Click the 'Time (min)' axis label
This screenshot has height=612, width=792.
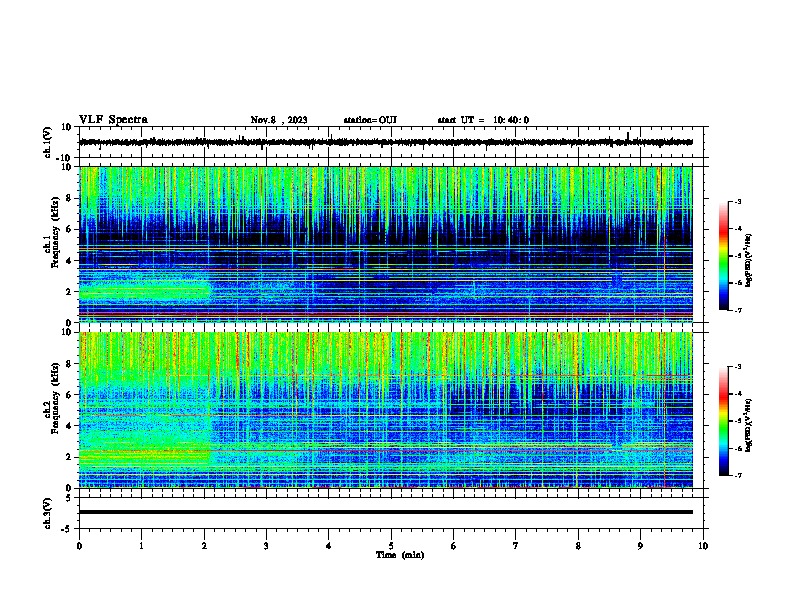pyautogui.click(x=400, y=555)
